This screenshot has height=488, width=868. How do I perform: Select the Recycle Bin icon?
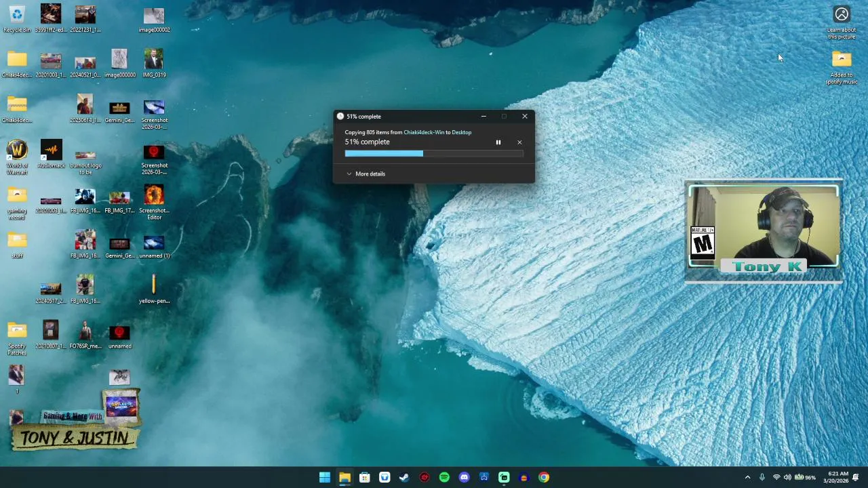click(x=17, y=18)
